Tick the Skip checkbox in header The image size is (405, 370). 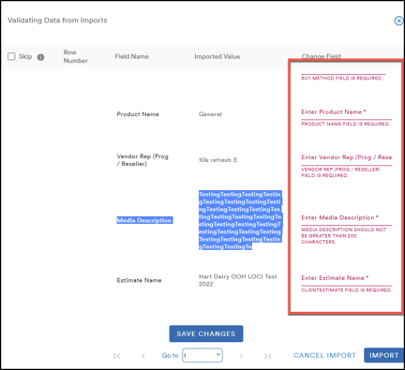tap(12, 56)
